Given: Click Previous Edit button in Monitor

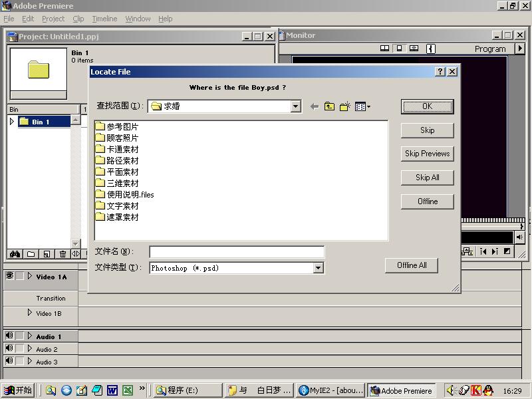Looking at the screenshot, I should (x=483, y=251).
